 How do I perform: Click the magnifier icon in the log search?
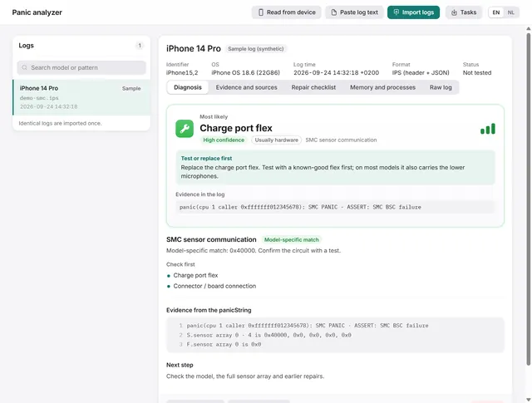(24, 67)
